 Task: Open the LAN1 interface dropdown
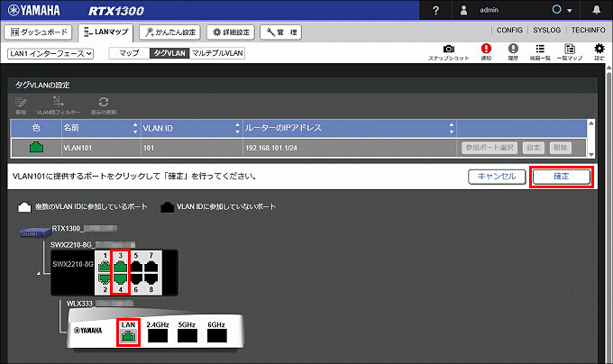click(x=50, y=53)
